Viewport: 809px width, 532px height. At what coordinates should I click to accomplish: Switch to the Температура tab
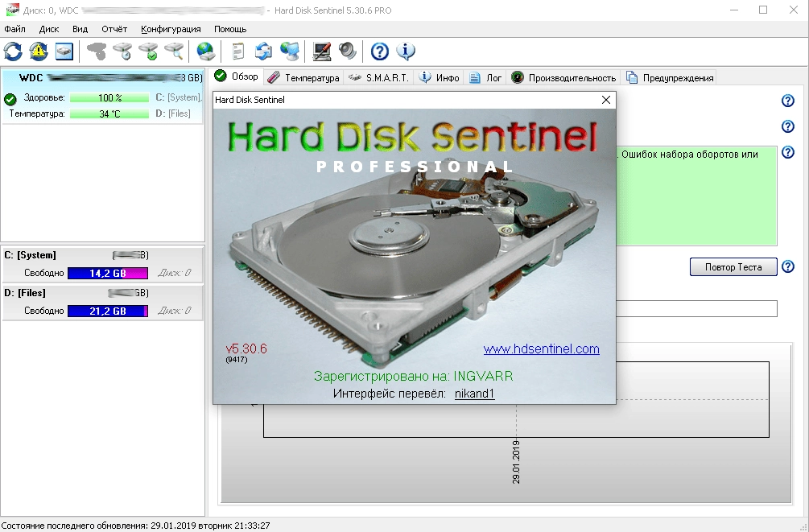point(303,78)
